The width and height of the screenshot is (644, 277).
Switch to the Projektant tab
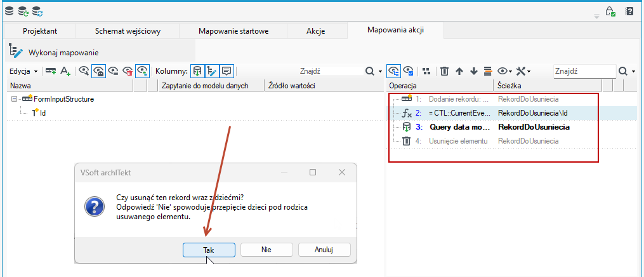click(40, 31)
